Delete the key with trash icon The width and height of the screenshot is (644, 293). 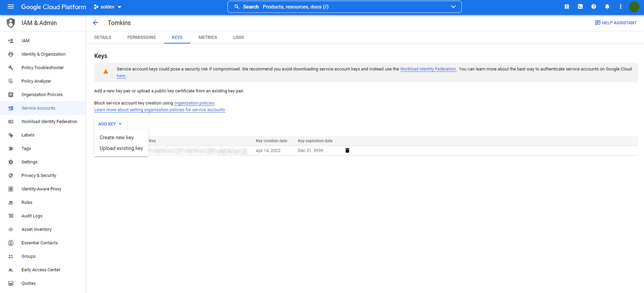347,150
